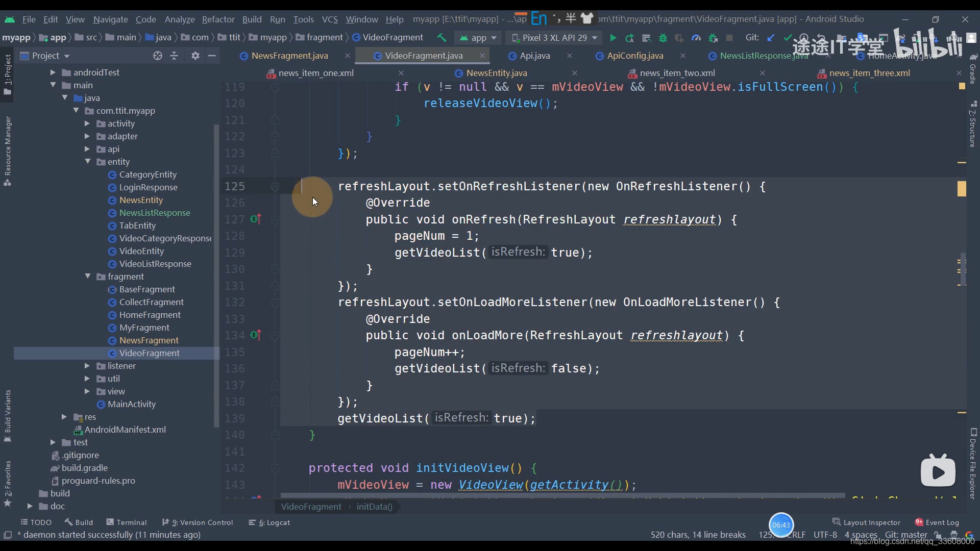Image resolution: width=980 pixels, height=551 pixels.
Task: Toggle the 2: Favorites tool window
Action: click(8, 483)
